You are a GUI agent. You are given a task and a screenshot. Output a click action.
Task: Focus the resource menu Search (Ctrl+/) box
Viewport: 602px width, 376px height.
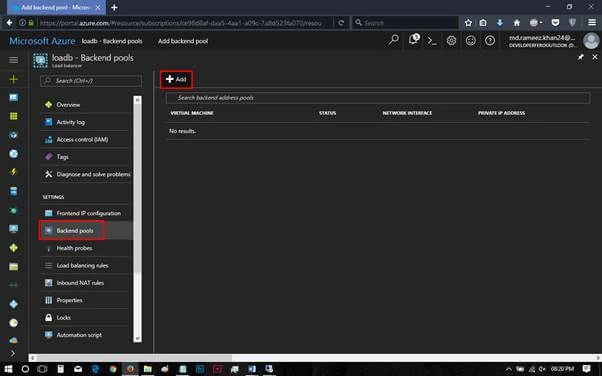91,81
